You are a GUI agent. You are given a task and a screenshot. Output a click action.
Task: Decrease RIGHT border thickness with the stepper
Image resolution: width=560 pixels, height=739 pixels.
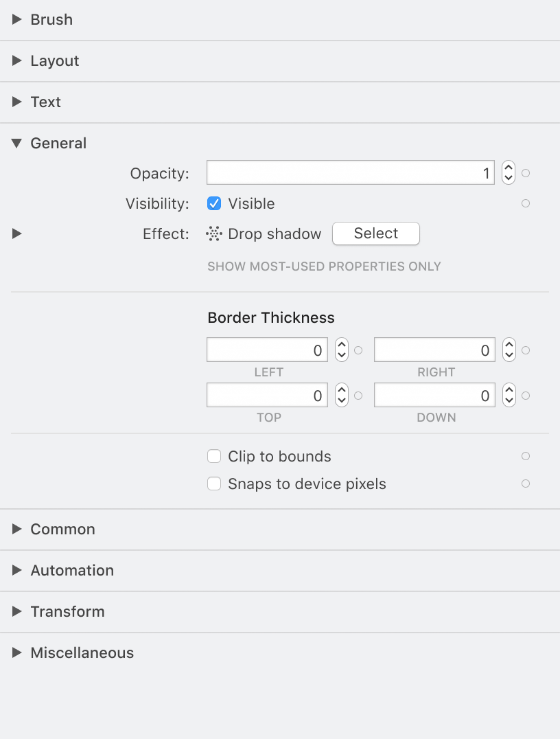click(509, 354)
